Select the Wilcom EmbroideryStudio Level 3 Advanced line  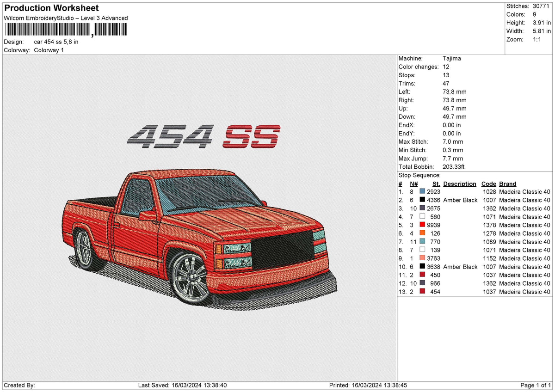pyautogui.click(x=66, y=18)
